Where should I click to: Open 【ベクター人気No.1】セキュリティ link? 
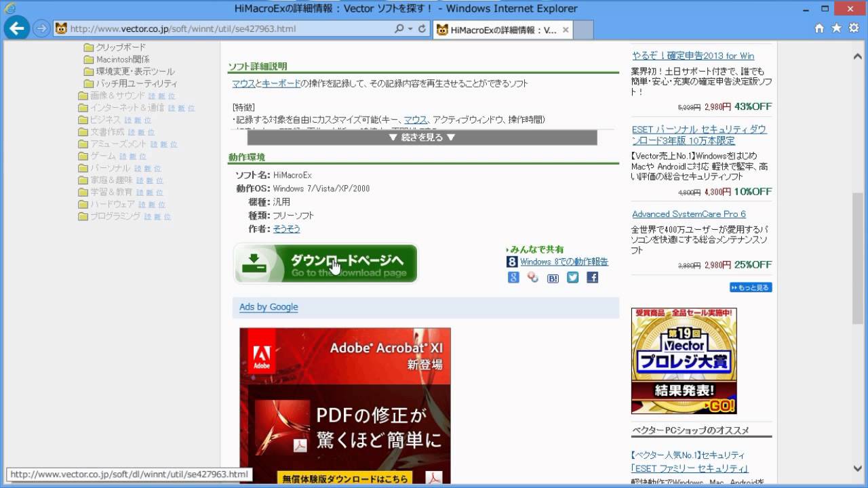coord(688,455)
